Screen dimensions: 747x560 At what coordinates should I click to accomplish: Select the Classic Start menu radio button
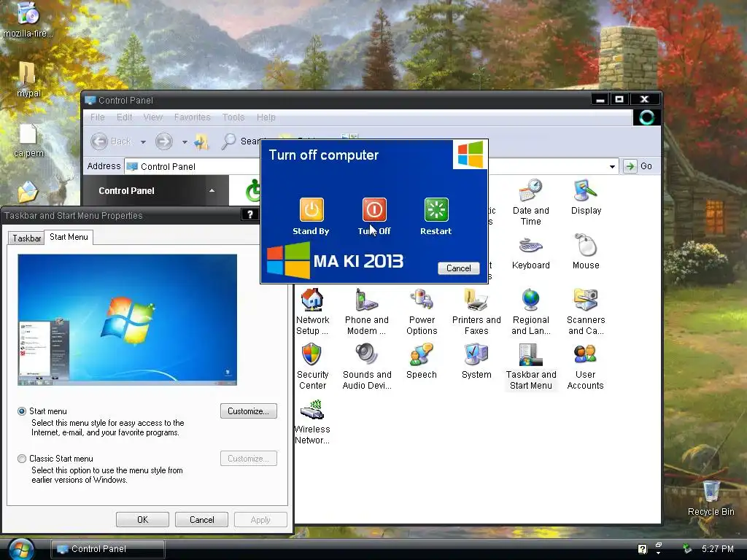point(22,459)
